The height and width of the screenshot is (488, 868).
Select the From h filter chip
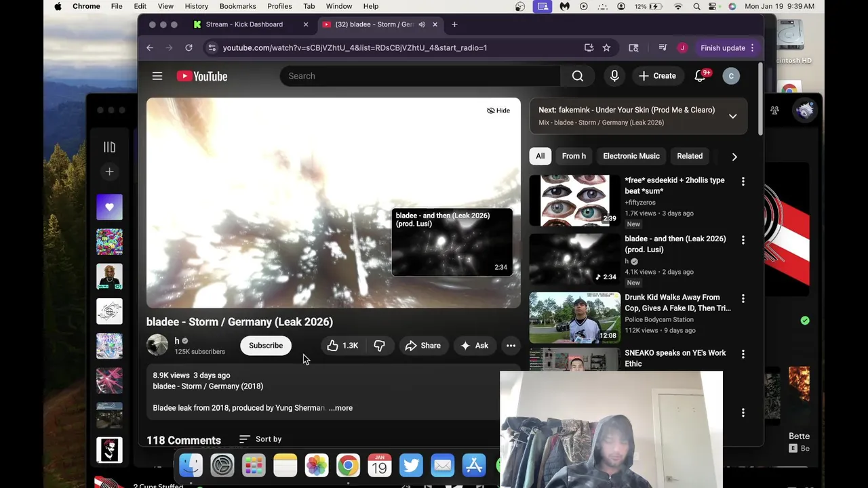[574, 156]
